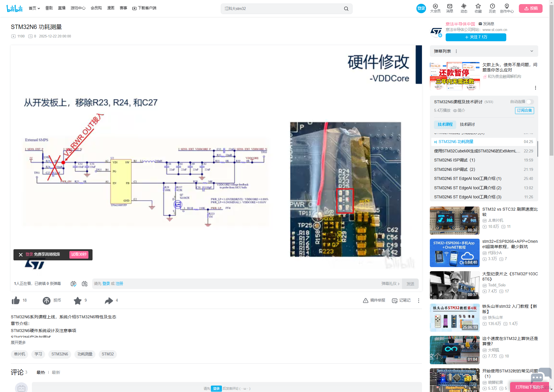Expand the 弹幕列表 panel chevron
Screen dimensions: 554x392
tap(532, 51)
